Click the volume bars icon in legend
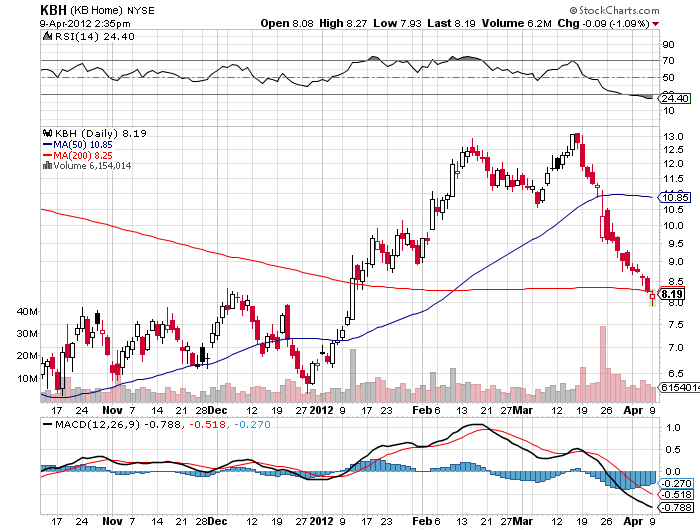The height and width of the screenshot is (530, 700). 47,166
